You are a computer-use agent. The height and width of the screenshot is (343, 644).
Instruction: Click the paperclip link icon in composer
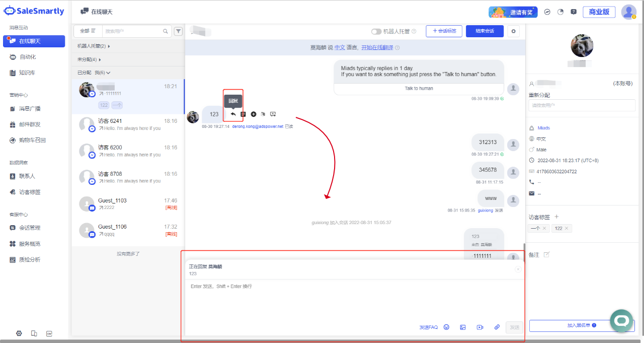pos(497,327)
